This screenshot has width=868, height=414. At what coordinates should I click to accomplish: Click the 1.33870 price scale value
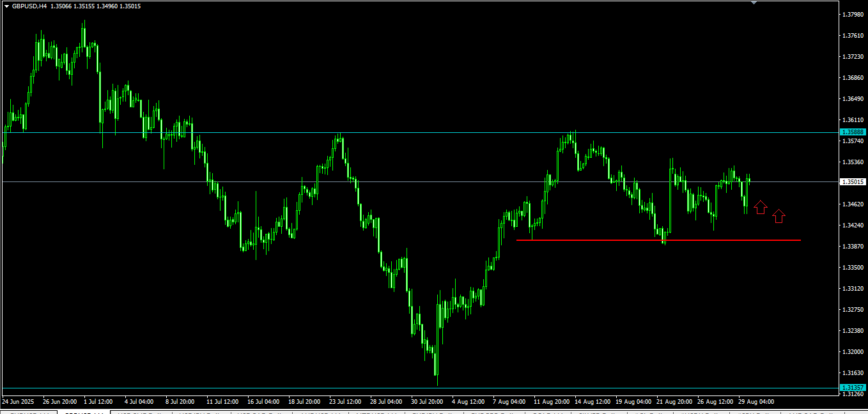click(854, 247)
